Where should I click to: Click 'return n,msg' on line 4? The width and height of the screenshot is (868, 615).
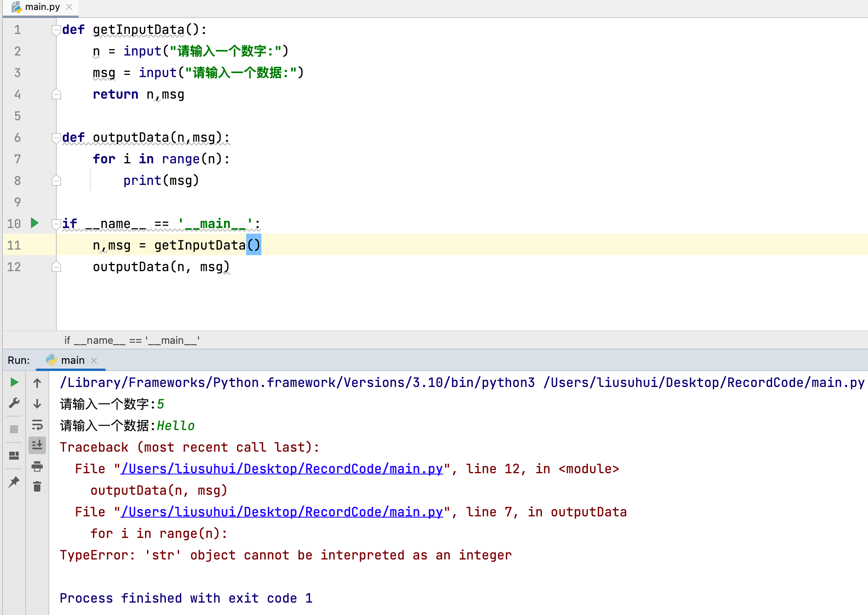click(x=139, y=95)
